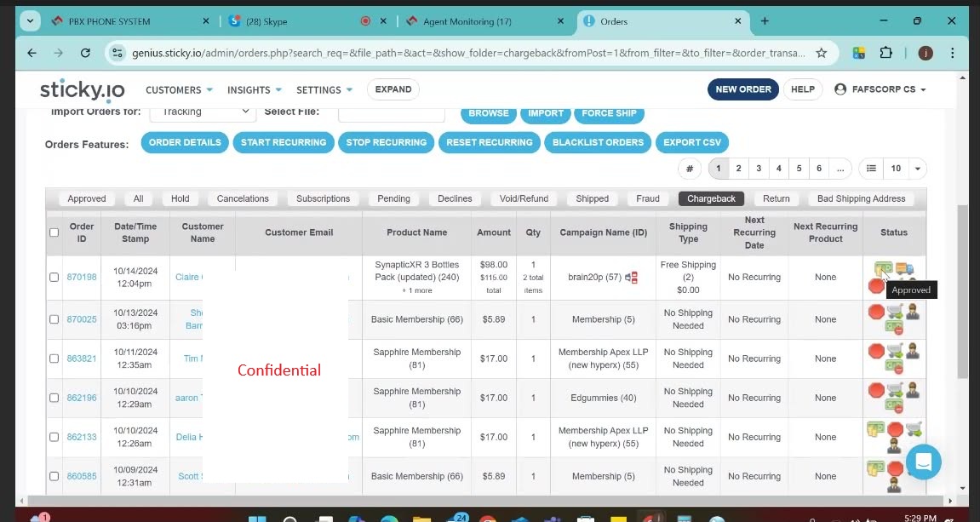
Task: Check the box for order 862196
Action: pyautogui.click(x=54, y=398)
